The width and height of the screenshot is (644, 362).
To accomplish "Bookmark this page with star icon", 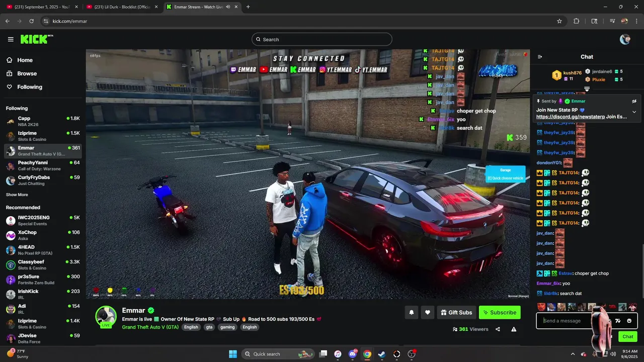I will pyautogui.click(x=559, y=21).
